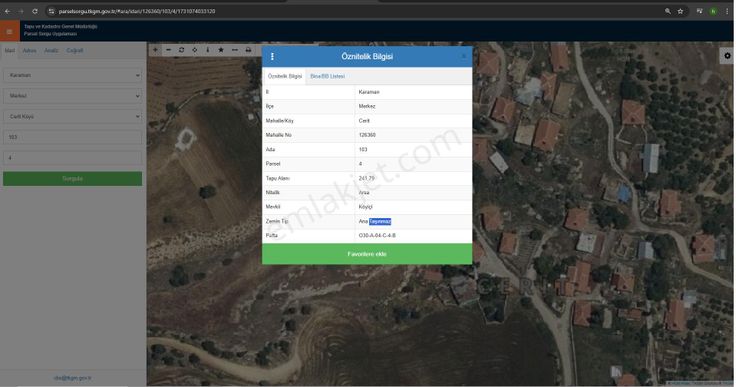The image size is (736, 387).
Task: Click the Arsa value in Nitelik row
Action: pos(364,193)
